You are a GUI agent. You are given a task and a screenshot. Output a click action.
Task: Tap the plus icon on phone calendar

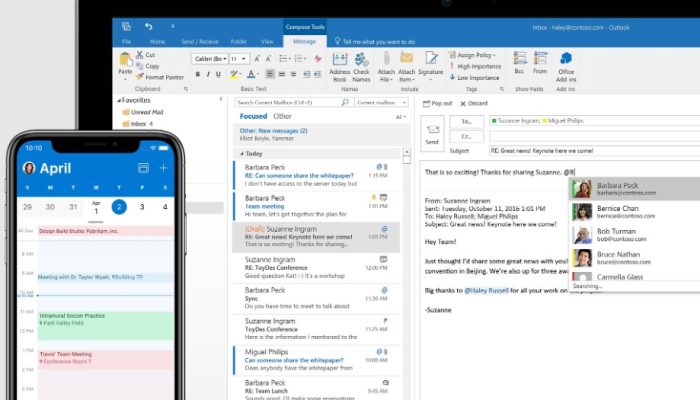coord(163,168)
